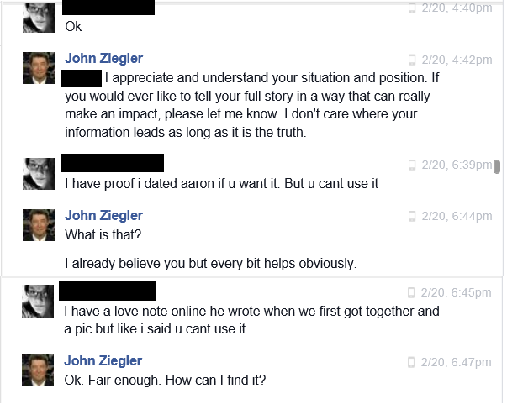Click mobile icon beside 2/20, 6:45pm
Screen dimensions: 507x420
pyautogui.click(x=411, y=292)
